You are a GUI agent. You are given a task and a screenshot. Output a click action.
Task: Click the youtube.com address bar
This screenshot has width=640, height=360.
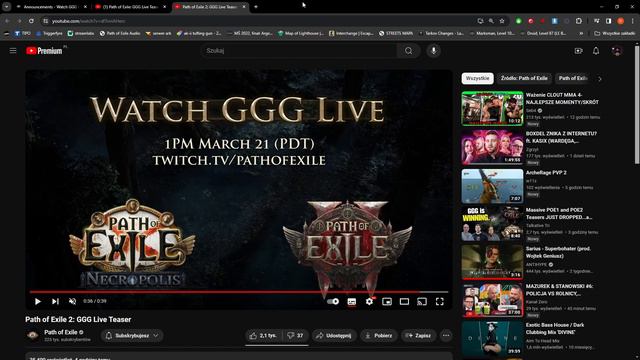261,21
